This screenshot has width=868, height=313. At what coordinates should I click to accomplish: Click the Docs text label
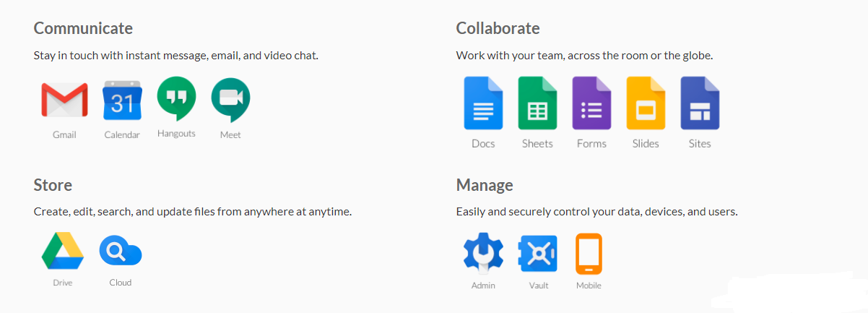(x=483, y=144)
